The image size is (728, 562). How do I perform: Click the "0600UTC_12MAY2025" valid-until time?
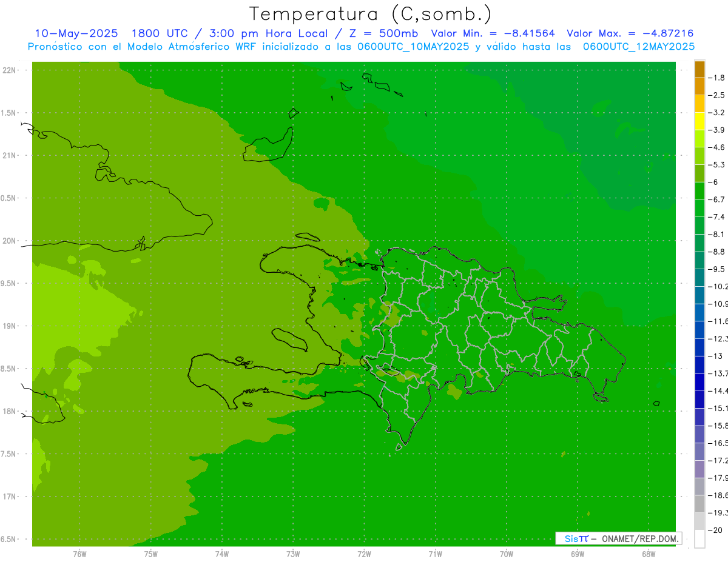[639, 47]
